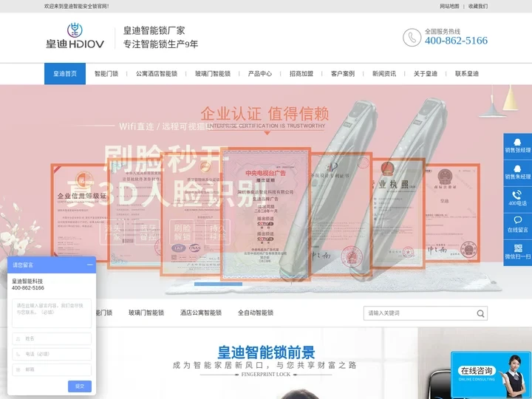This screenshot has width=532, height=399.
Task: Click the 皇迪智能锁前景 heading
Action: click(266, 352)
